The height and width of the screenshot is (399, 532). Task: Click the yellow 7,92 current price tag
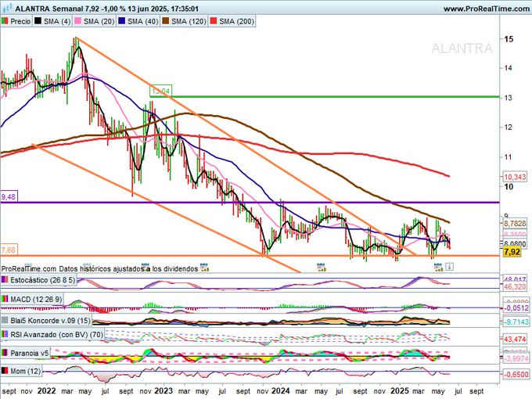tap(512, 252)
